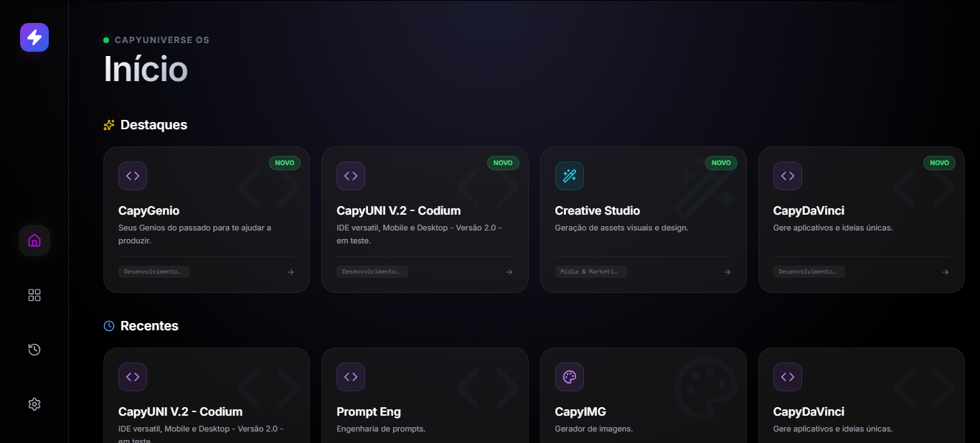Screen dimensions: 980x443
Task: Click the NOVO badge on CapyDaVinci
Action: click(x=939, y=162)
